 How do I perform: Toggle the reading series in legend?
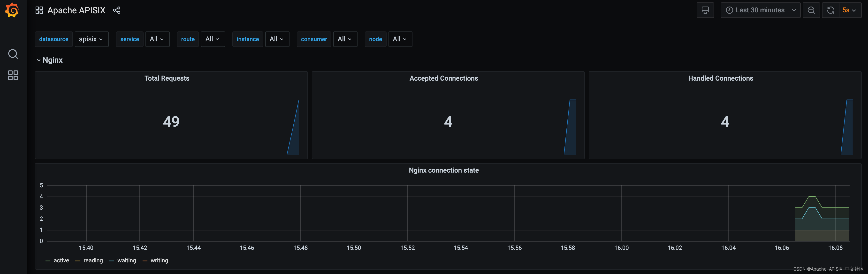[93, 260]
